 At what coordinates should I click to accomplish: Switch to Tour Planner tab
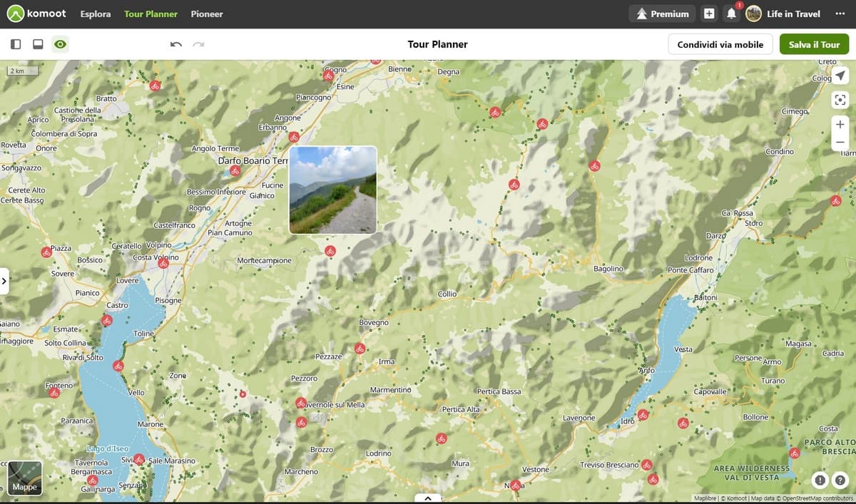pos(151,14)
